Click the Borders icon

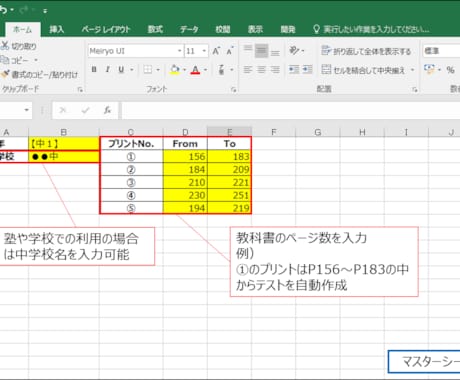(x=148, y=69)
